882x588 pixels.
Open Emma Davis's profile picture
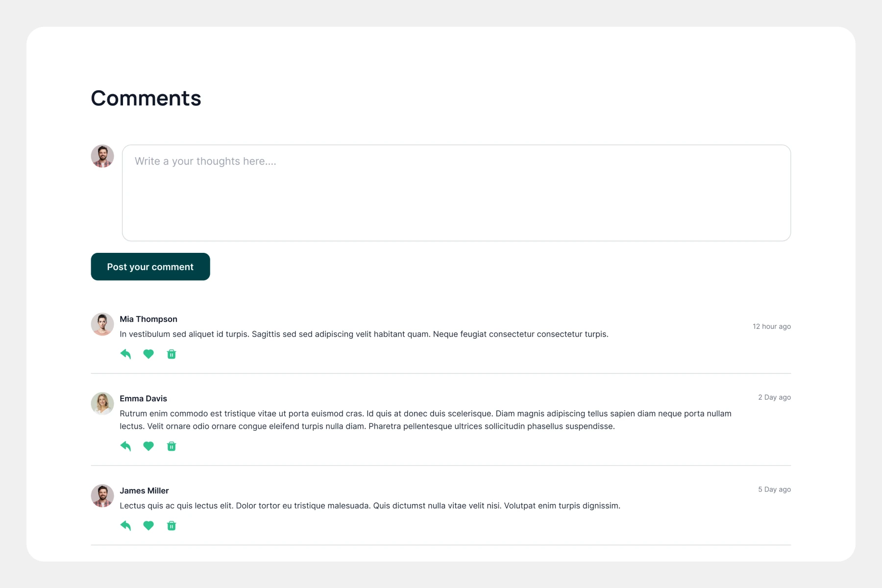pyautogui.click(x=102, y=403)
